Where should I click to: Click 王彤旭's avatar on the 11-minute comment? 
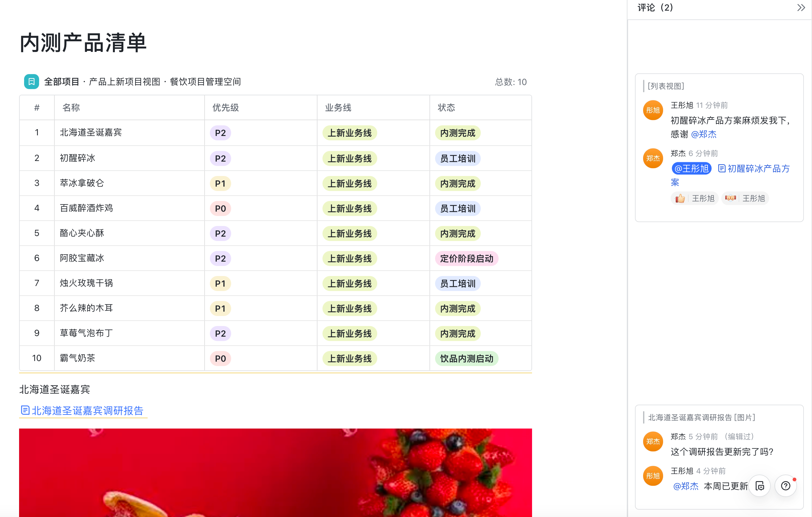653,110
